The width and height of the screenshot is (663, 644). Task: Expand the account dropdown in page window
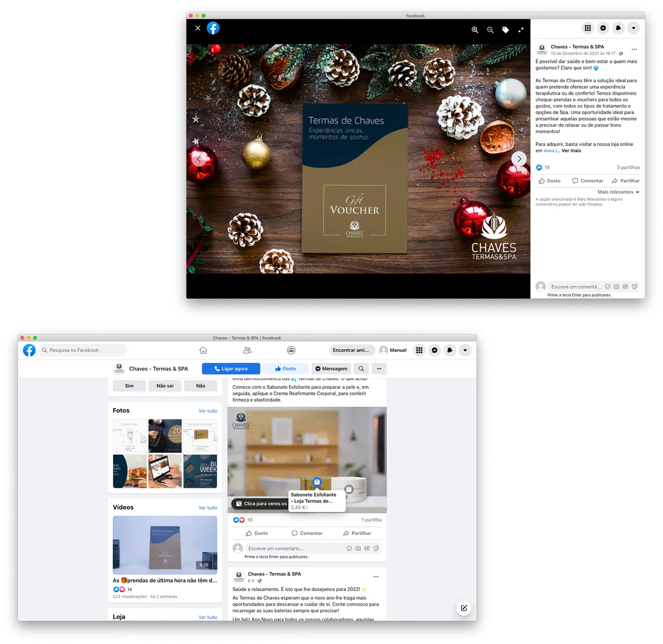click(465, 350)
